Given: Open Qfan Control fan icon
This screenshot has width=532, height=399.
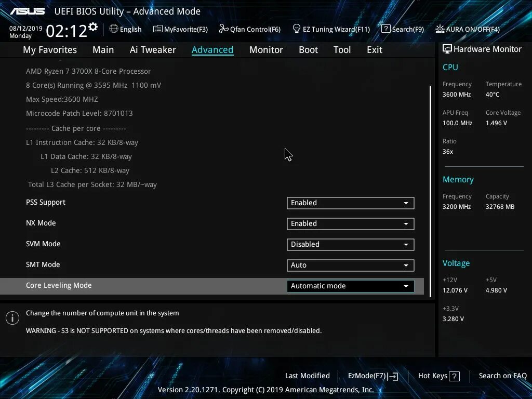Looking at the screenshot, I should 223,29.
